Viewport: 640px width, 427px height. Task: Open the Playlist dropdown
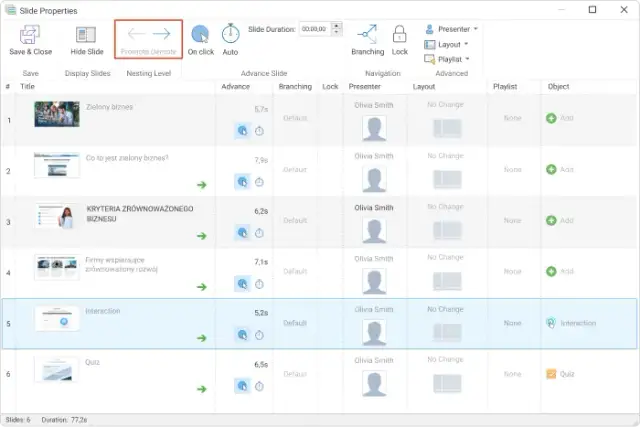449,59
